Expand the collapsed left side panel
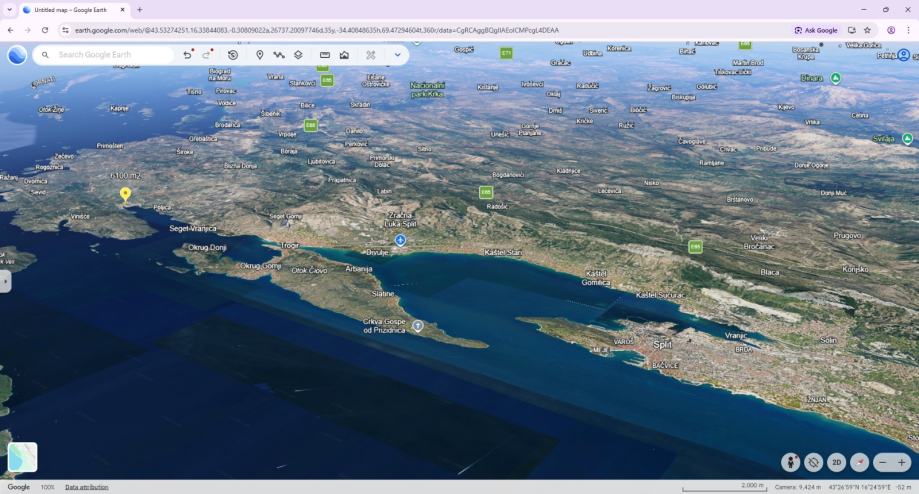The image size is (919, 494). (5, 282)
